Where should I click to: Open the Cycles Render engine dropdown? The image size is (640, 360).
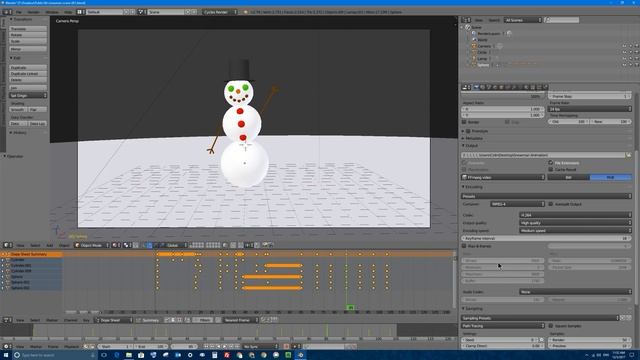click(220, 12)
